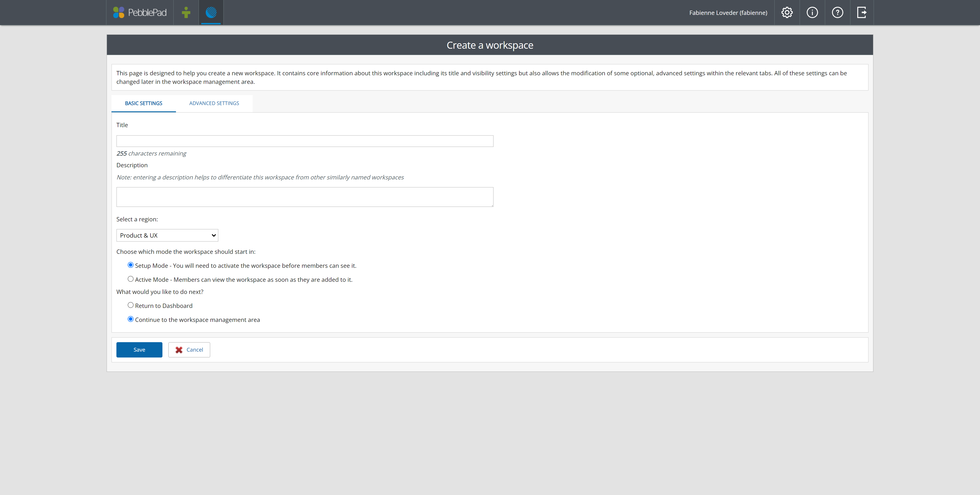Viewport: 980px width, 495px height.
Task: Focus the Description text area
Action: (305, 197)
